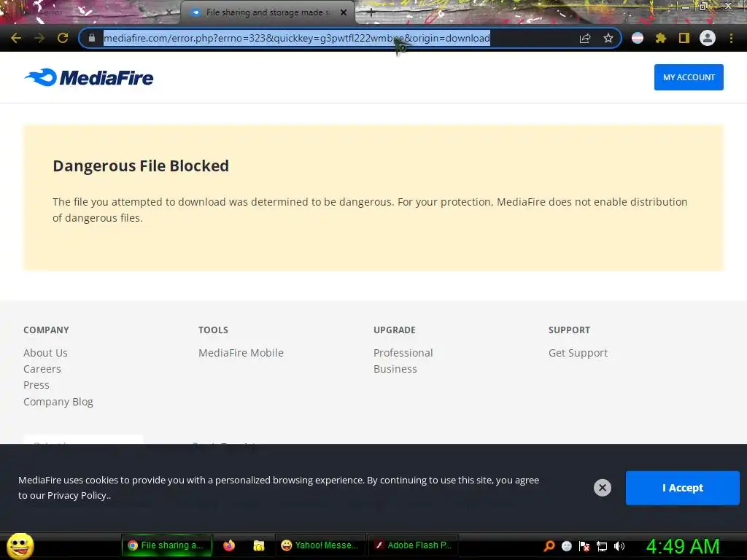The width and height of the screenshot is (747, 560).
Task: View the Business upgrade plan
Action: 395,369
